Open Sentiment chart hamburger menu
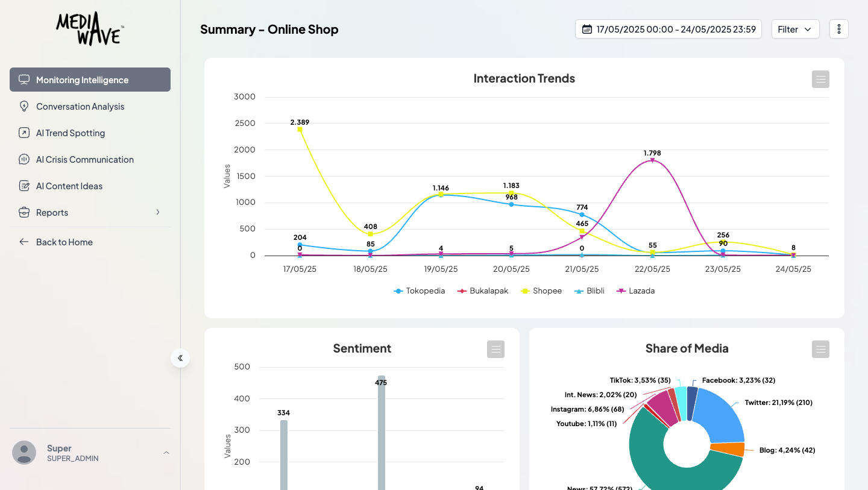Image resolution: width=868 pixels, height=490 pixels. tap(495, 349)
